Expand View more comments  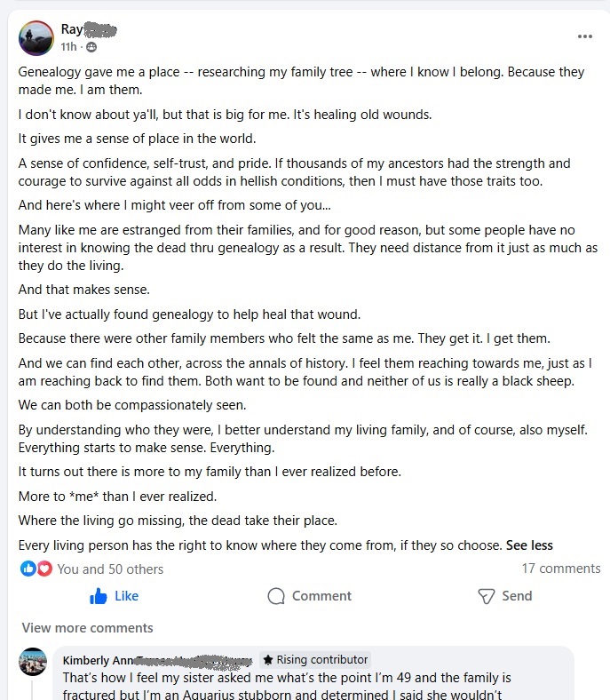(x=88, y=628)
